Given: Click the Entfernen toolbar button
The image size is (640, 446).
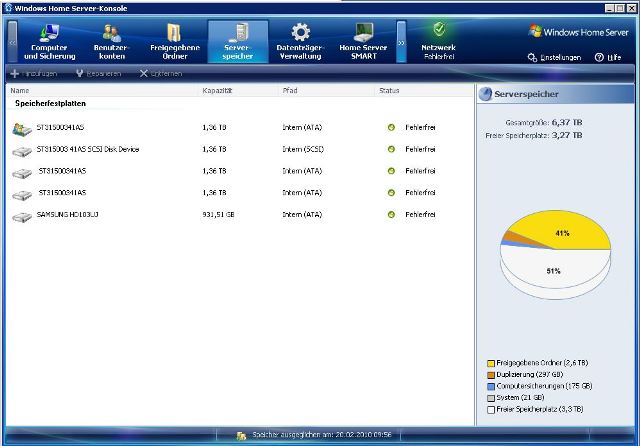Looking at the screenshot, I should tap(161, 73).
